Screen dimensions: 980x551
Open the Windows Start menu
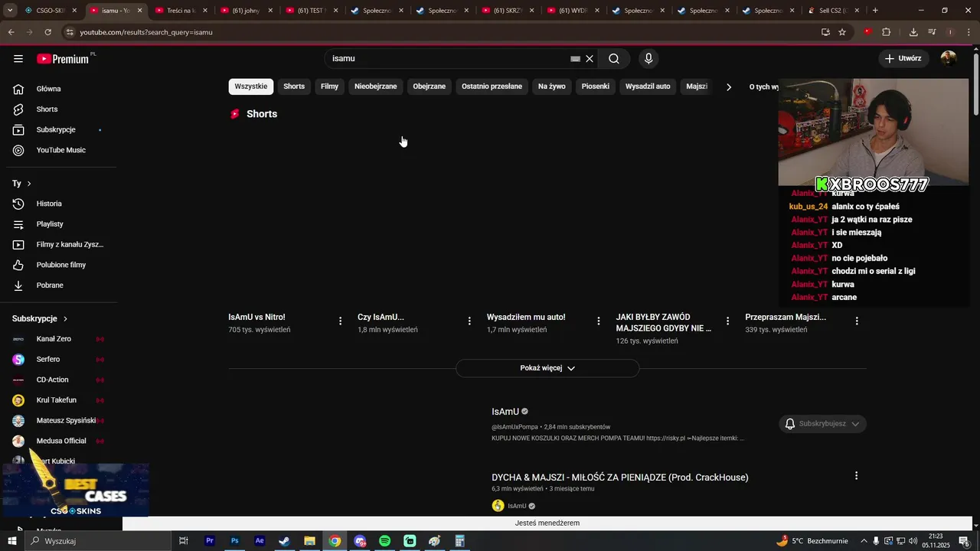click(x=11, y=541)
